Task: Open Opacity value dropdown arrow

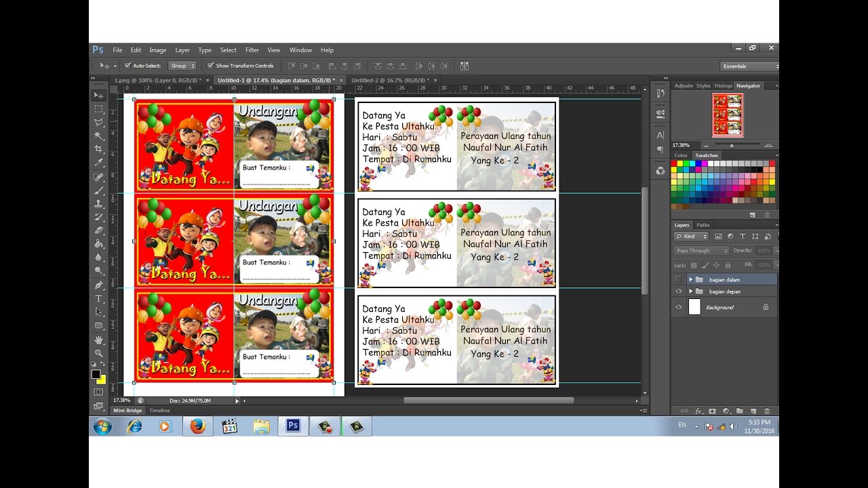Action: click(776, 251)
